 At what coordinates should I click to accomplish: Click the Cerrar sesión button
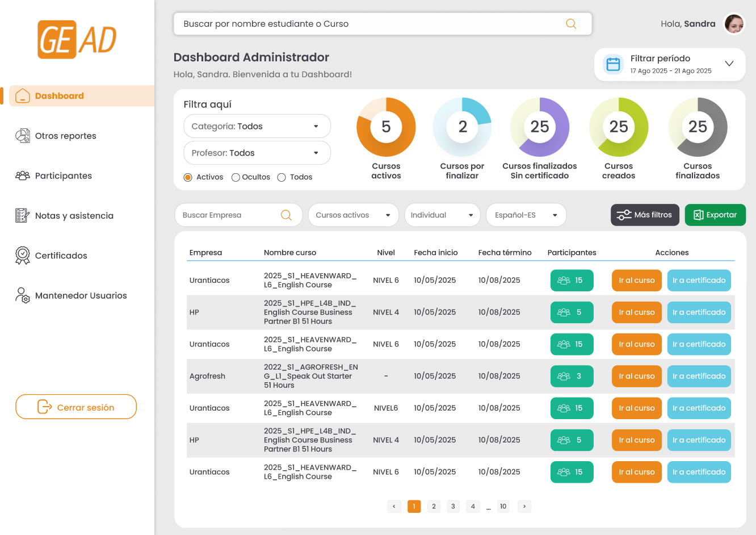[x=76, y=407]
